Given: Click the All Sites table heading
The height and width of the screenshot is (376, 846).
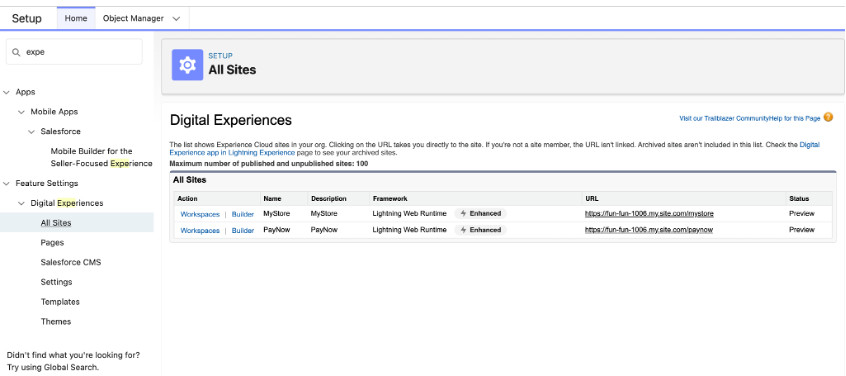Looking at the screenshot, I should pyautogui.click(x=189, y=180).
